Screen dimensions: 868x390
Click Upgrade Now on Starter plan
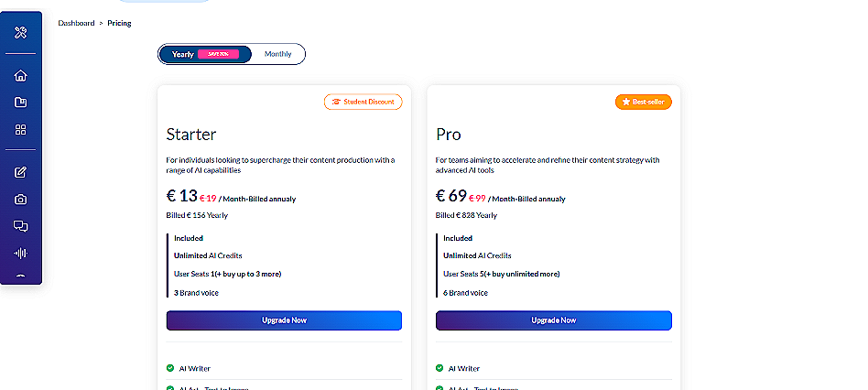tap(284, 320)
